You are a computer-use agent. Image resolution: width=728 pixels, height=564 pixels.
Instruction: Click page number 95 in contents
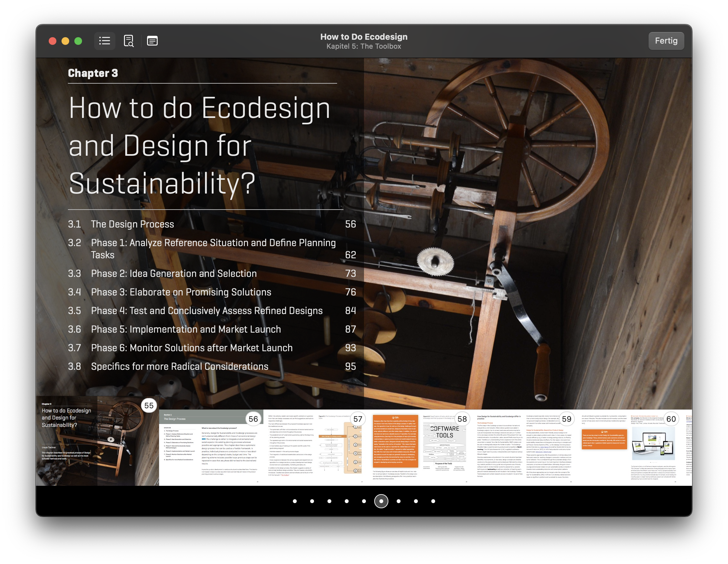[x=351, y=366]
